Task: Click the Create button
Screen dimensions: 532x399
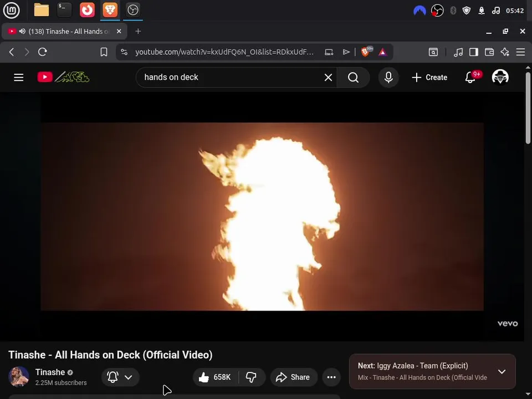Action: click(429, 78)
